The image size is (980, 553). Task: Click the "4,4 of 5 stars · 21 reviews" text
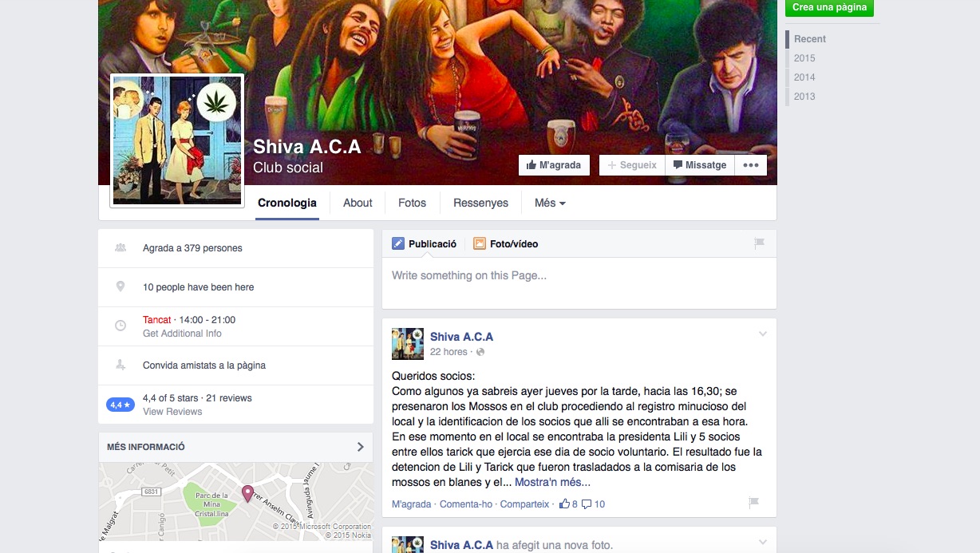click(197, 398)
